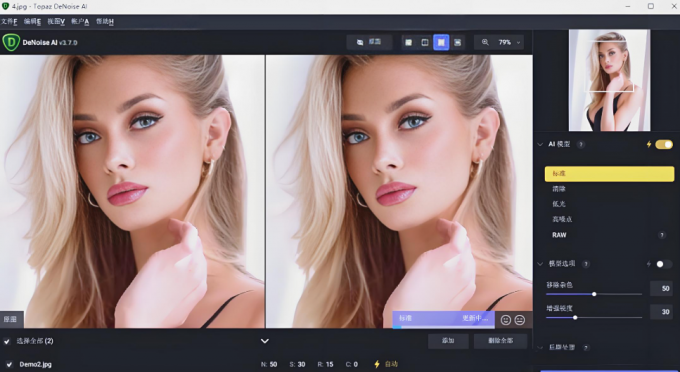The width and height of the screenshot is (680, 372).
Task: Click the 原图 label on left preview
Action: tap(12, 320)
